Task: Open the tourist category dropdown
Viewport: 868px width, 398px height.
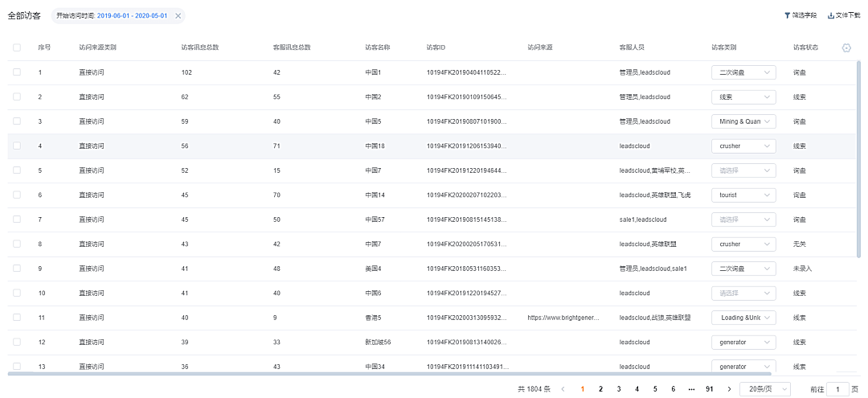Action: click(743, 195)
